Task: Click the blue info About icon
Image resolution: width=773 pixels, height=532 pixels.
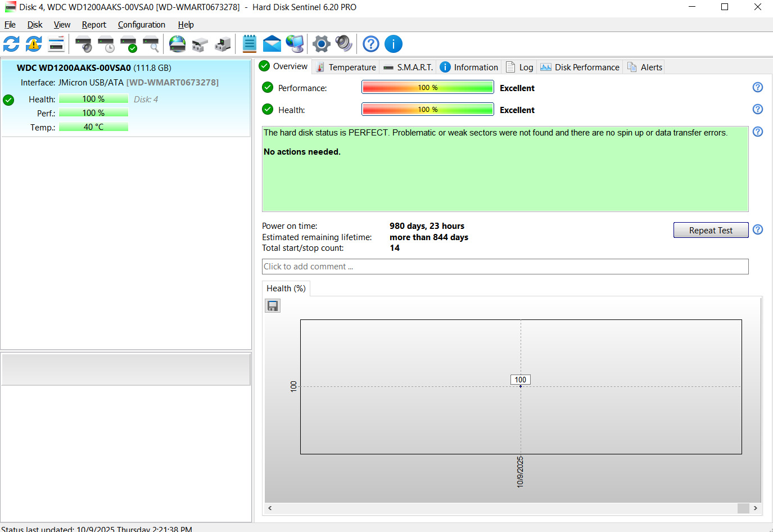Action: point(394,44)
